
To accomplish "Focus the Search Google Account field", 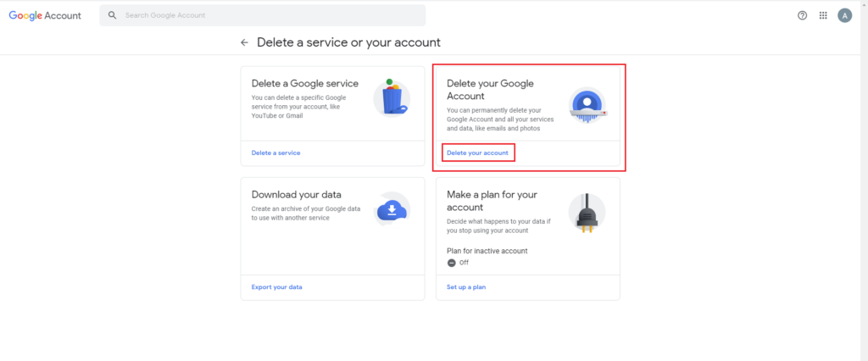I will point(263,15).
